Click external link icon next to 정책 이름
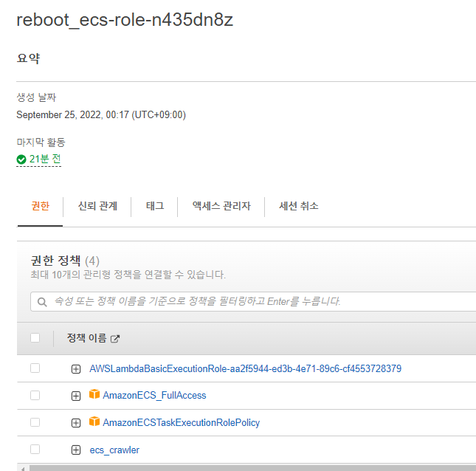476x471 pixels. pos(114,339)
